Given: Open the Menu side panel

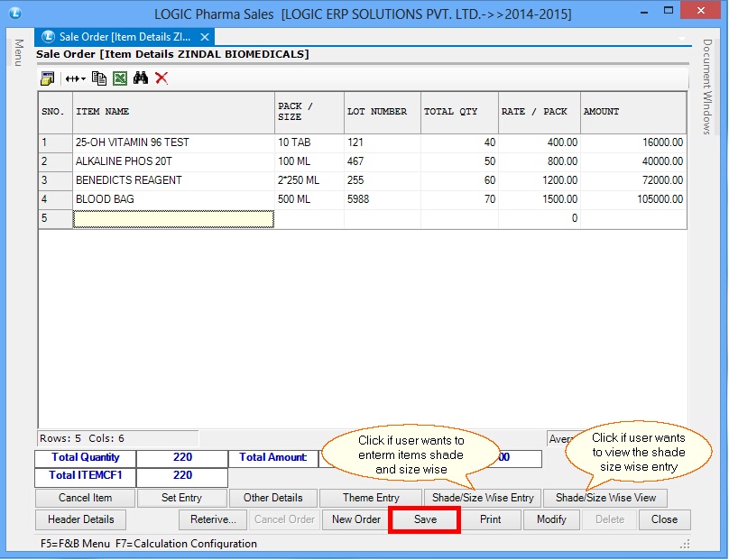Looking at the screenshot, I should (18, 52).
